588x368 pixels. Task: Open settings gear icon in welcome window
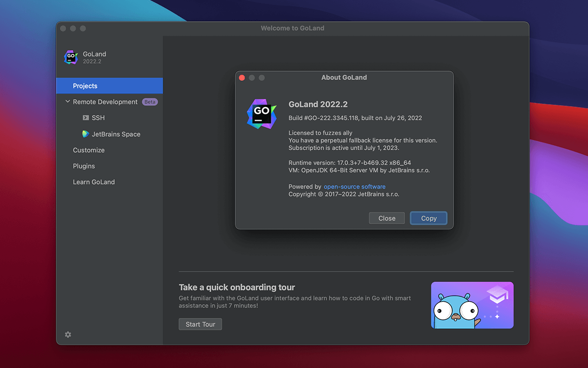point(68,335)
